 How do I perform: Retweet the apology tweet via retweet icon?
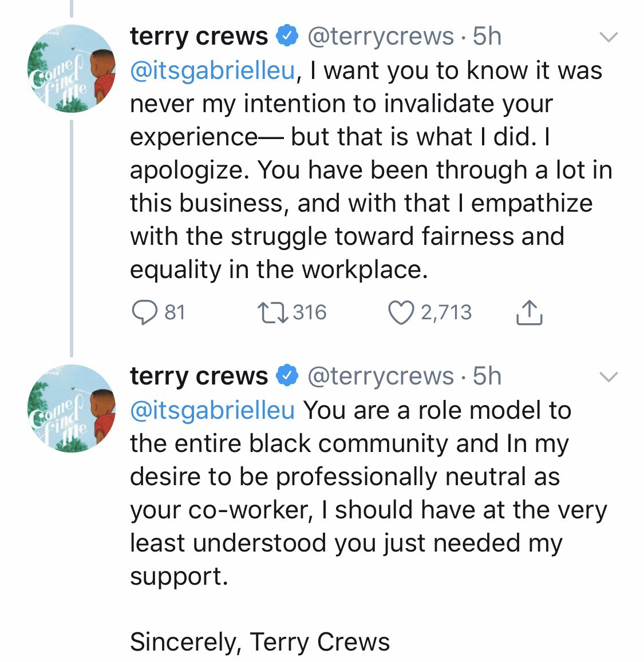(x=274, y=313)
